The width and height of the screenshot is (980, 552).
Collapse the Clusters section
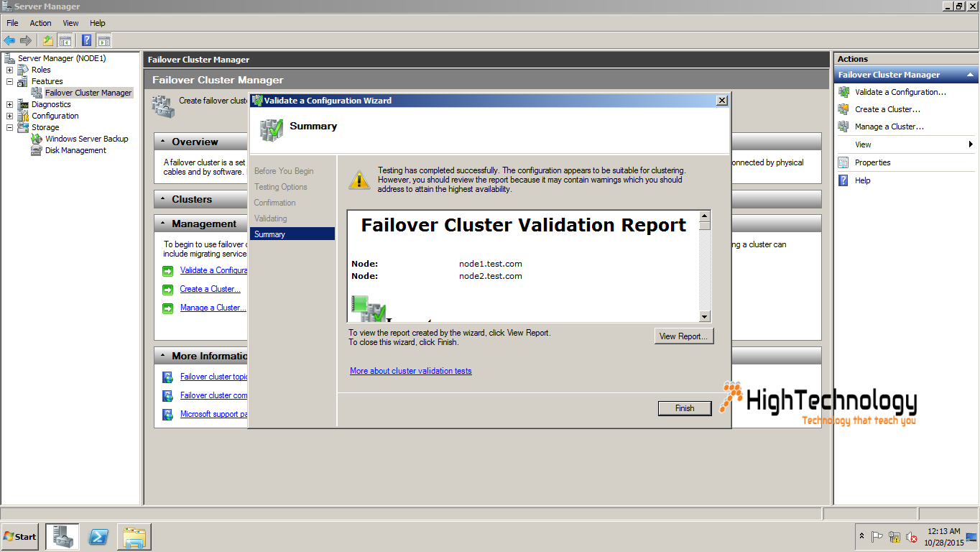(163, 199)
